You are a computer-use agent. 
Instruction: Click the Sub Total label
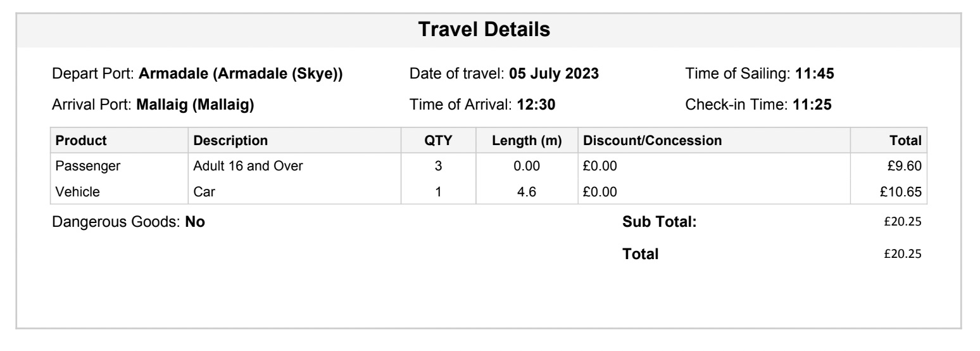[659, 222]
